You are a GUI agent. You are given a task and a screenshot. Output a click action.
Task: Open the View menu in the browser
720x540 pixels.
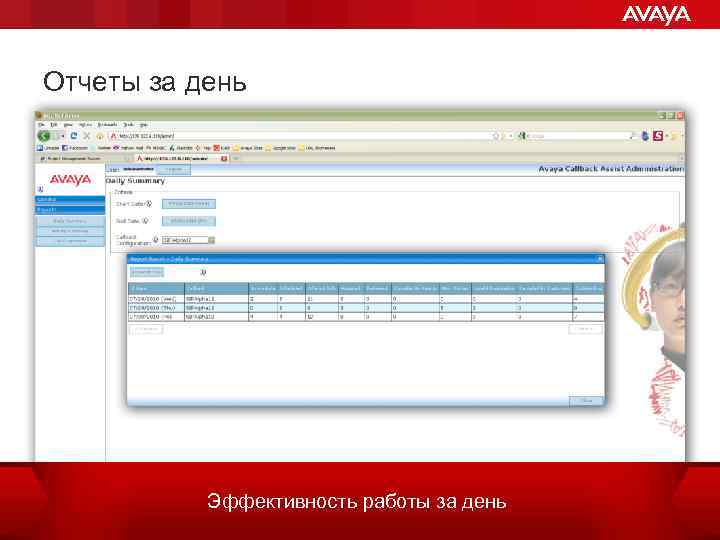pos(68,124)
